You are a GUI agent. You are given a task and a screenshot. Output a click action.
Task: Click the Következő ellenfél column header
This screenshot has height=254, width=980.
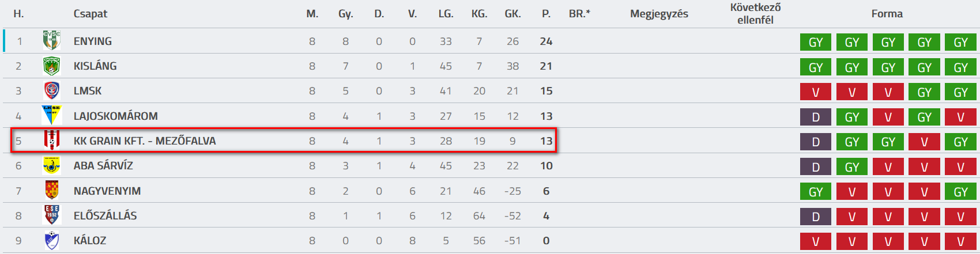pos(755,14)
